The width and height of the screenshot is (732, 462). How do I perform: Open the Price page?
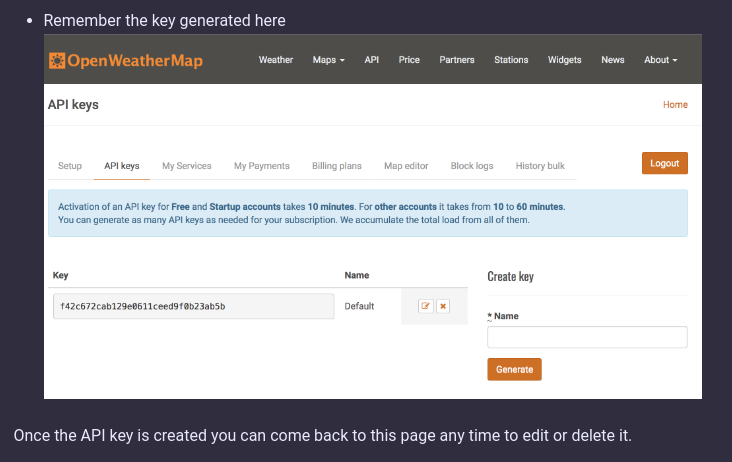click(409, 60)
